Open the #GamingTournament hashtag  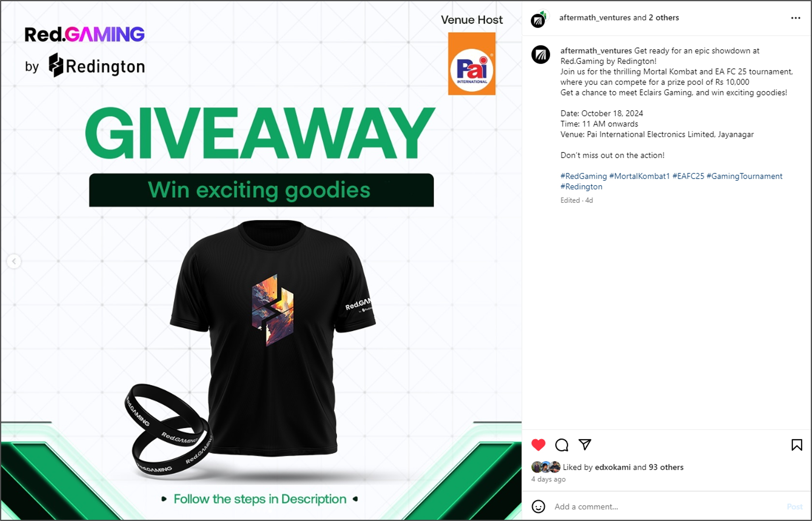(745, 176)
